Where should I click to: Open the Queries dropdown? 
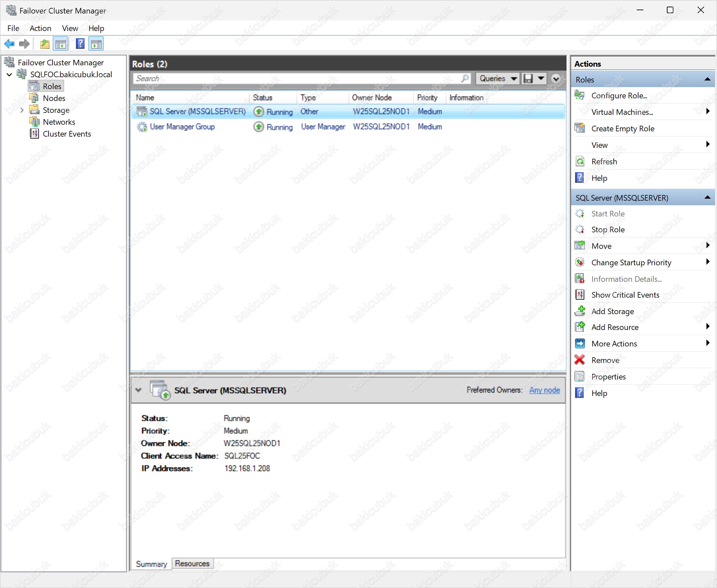497,79
